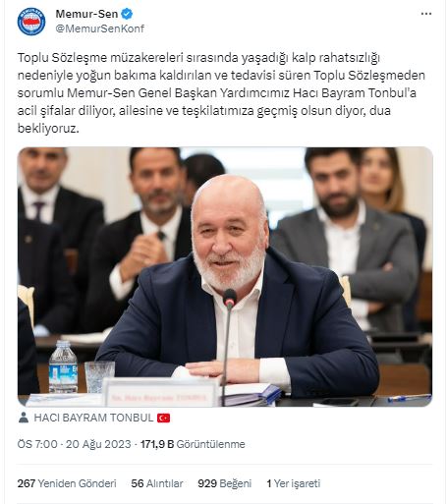The width and height of the screenshot is (447, 504).
Task: Click the Turkish flag emoji
Action: pos(163,418)
